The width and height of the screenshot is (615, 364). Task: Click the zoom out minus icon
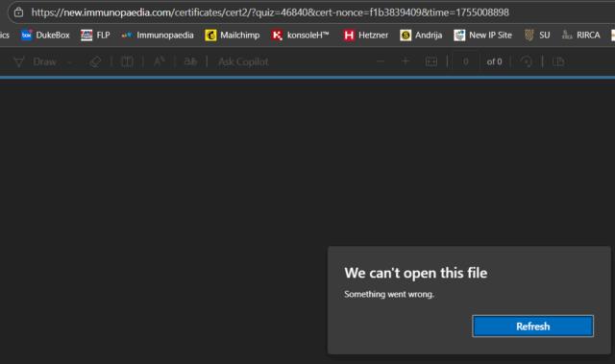[381, 61]
